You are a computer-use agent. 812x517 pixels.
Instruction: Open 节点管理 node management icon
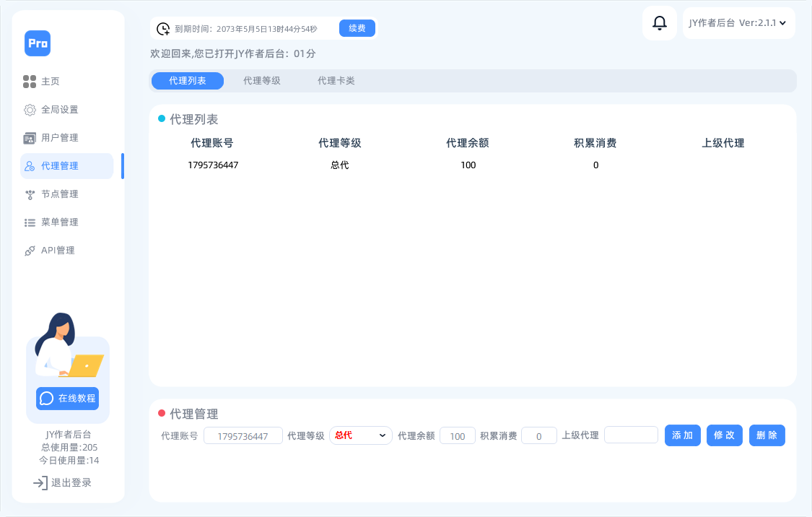(x=30, y=194)
